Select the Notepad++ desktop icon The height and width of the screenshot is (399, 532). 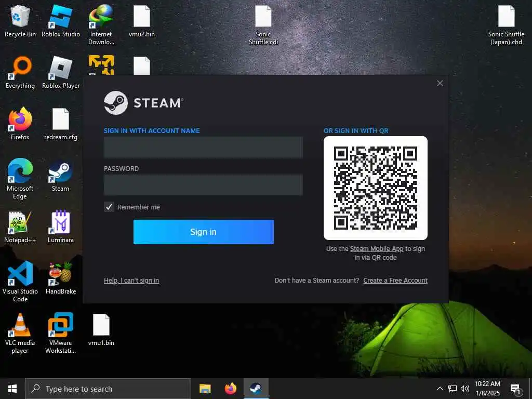(x=20, y=227)
